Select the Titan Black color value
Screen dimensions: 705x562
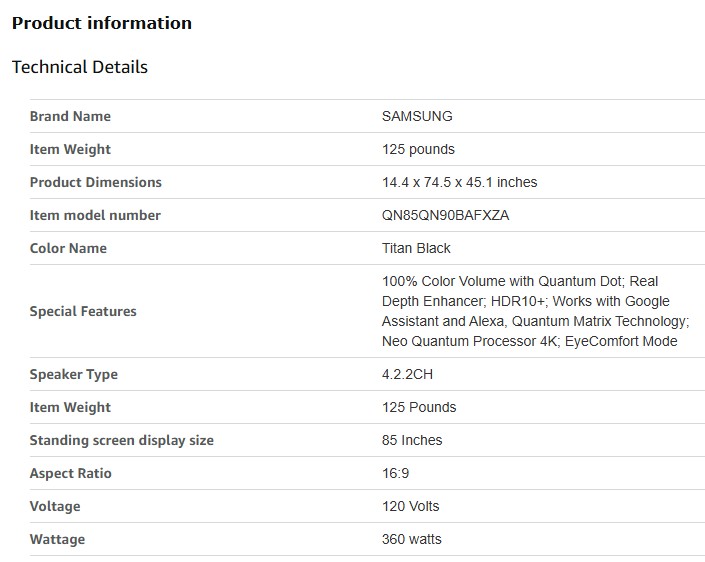tap(416, 248)
